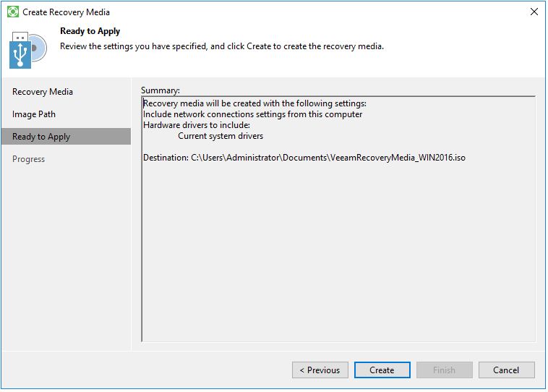Click the Summary label above the box

160,90
